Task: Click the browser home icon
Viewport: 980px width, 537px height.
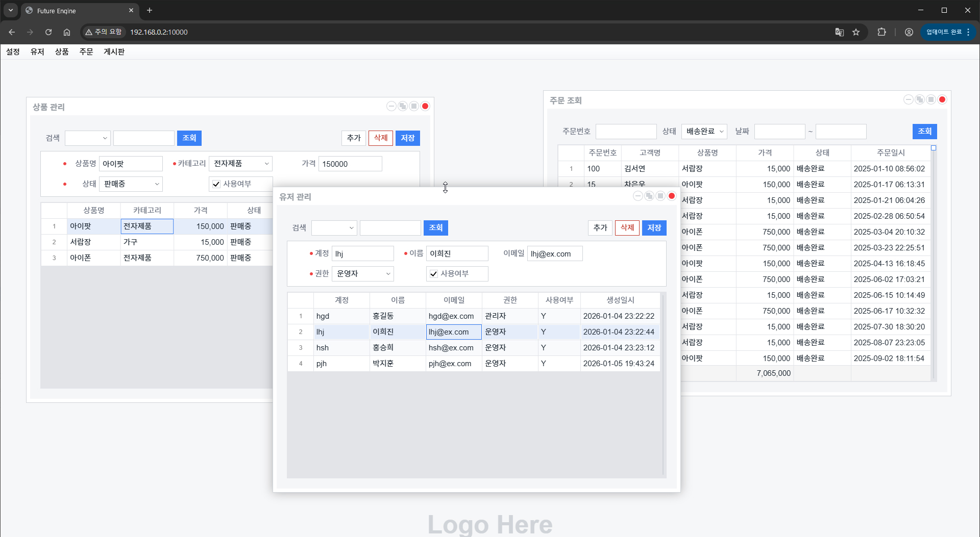Action: point(67,32)
